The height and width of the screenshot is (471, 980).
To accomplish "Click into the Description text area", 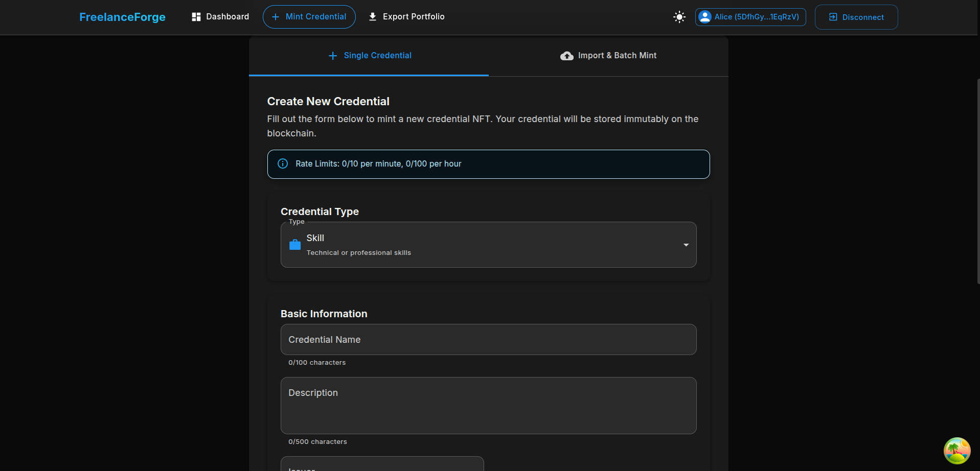I will 488,406.
